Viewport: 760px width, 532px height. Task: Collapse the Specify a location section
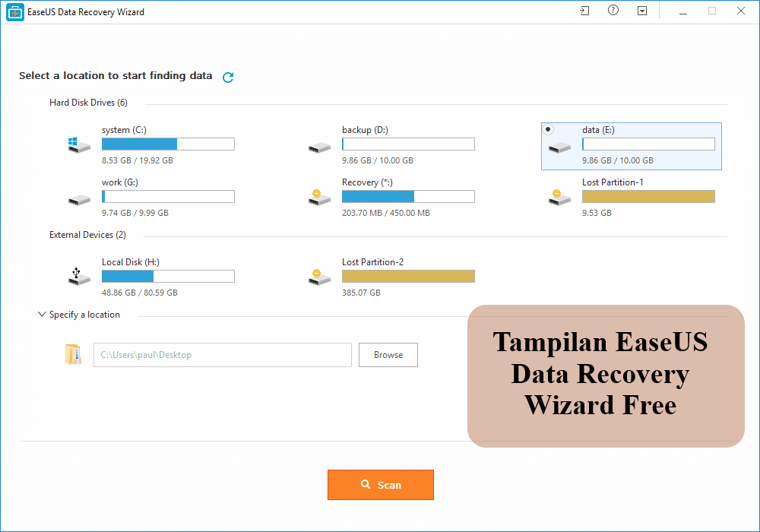click(x=42, y=314)
